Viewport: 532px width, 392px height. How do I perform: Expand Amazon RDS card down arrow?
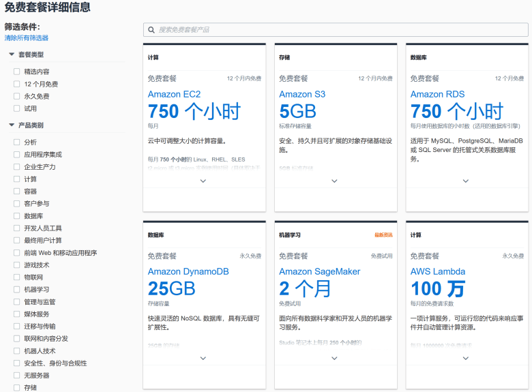coord(466,181)
